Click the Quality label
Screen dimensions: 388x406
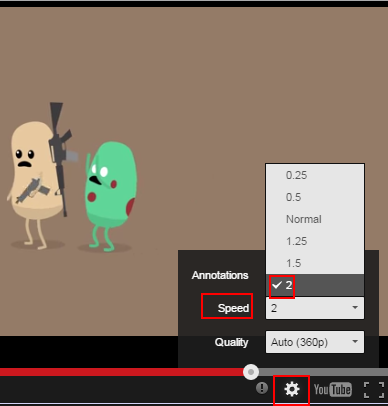231,342
